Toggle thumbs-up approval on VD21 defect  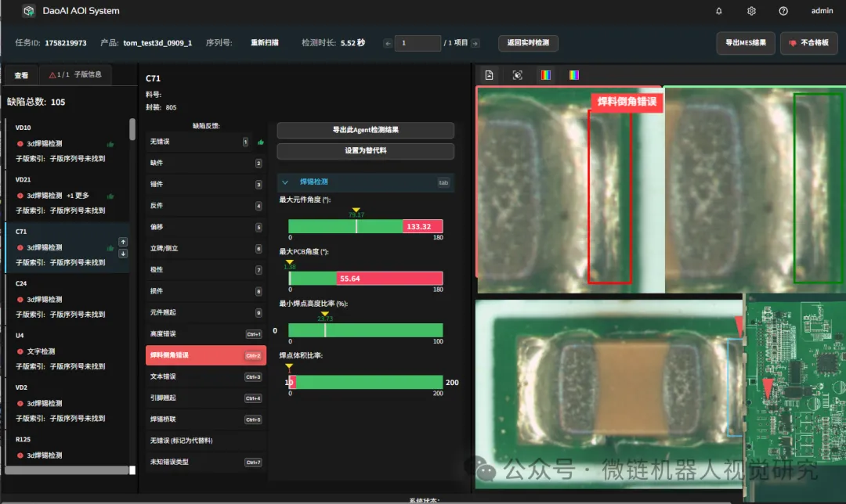[x=110, y=196]
